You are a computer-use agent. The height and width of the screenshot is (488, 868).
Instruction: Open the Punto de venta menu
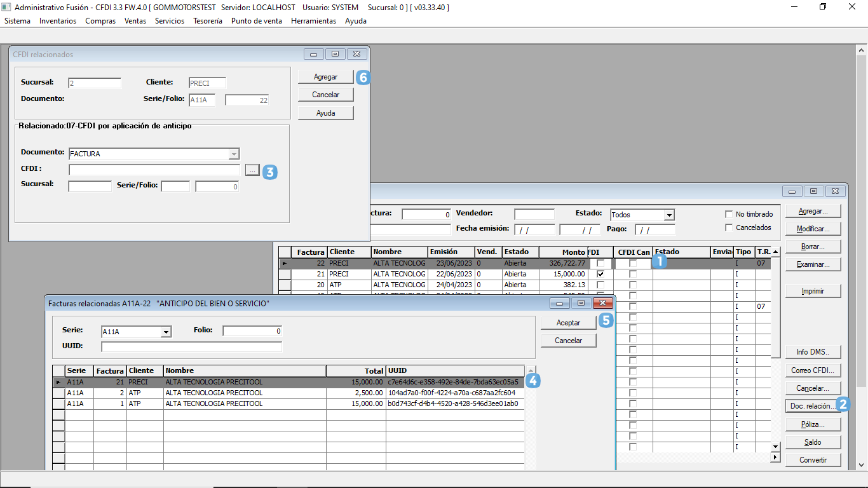(x=257, y=21)
